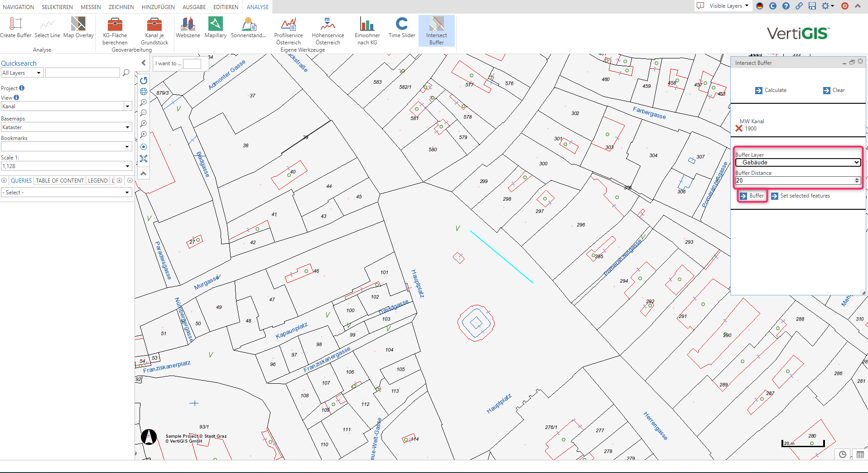Click Set selected features button
Viewport: 868px width, 473px height.
[x=800, y=196]
